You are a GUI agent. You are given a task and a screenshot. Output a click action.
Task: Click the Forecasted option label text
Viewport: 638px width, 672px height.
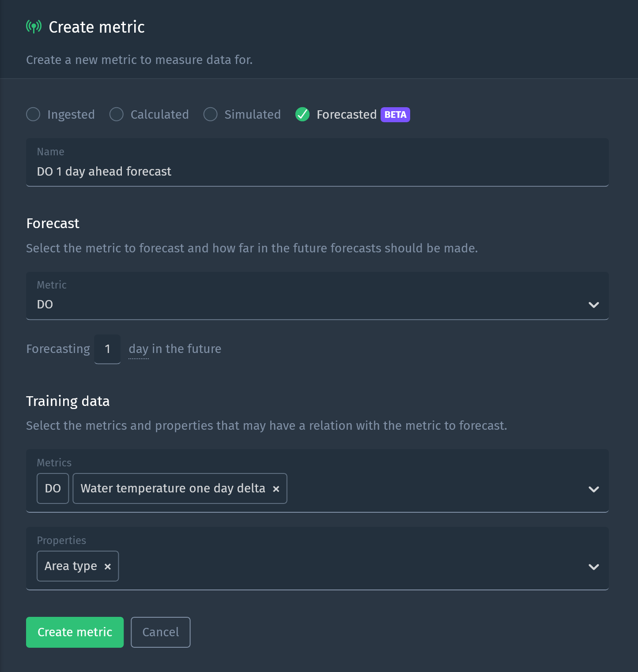coord(347,115)
